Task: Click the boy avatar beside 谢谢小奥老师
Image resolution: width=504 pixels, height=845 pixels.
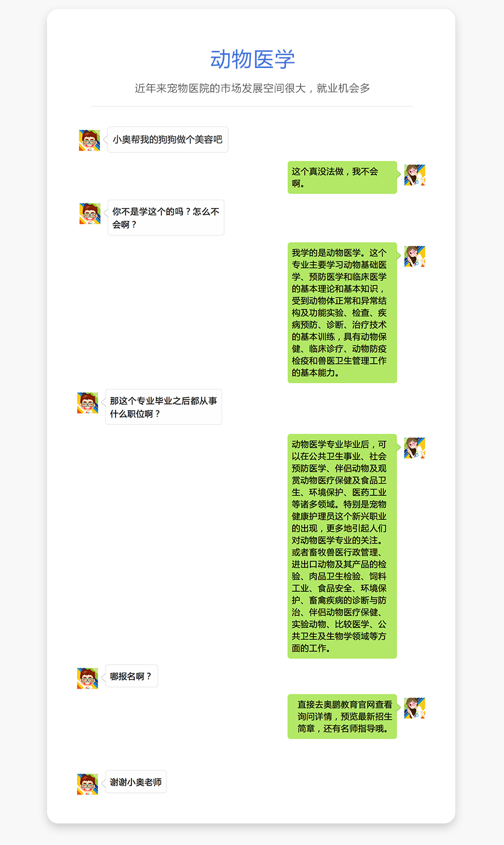Action: pos(88,784)
